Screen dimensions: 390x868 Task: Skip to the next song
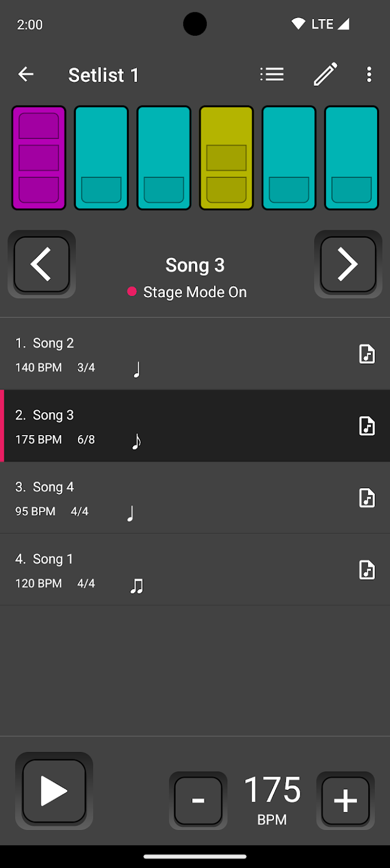[x=348, y=264]
